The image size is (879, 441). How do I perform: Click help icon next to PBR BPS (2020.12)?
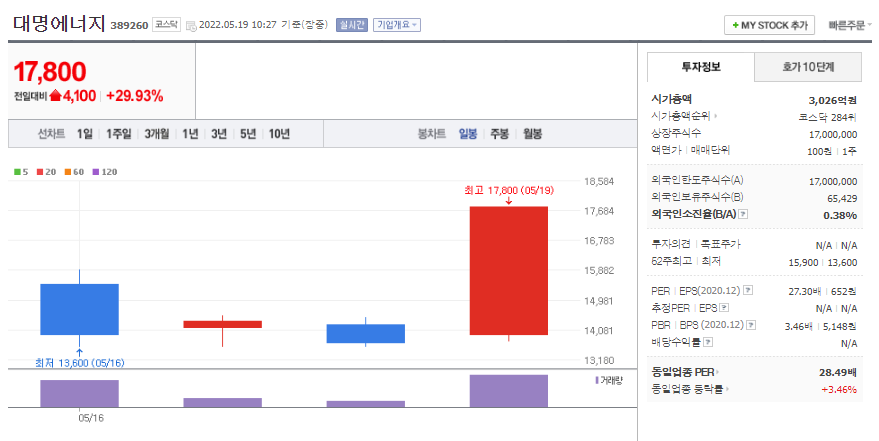pos(752,325)
